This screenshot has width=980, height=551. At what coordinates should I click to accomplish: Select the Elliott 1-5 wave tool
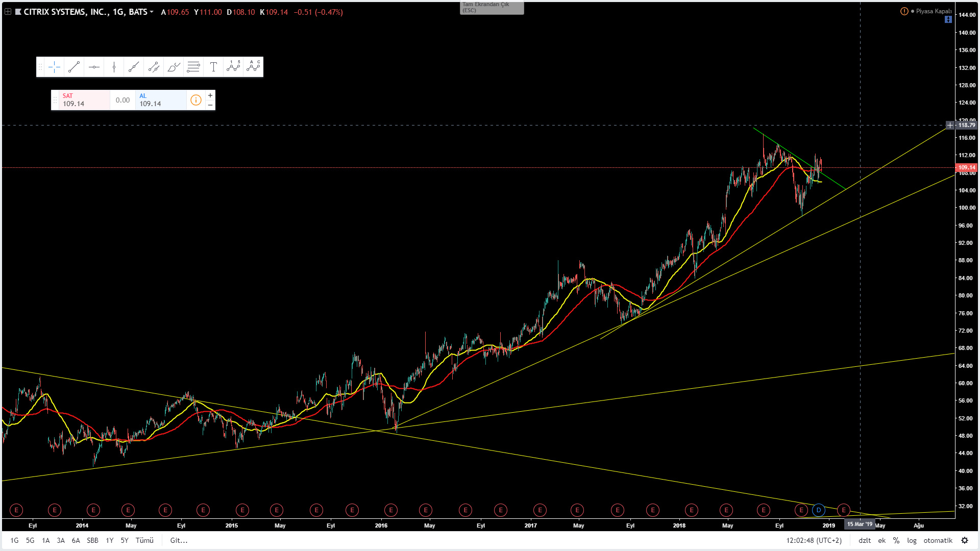(233, 67)
